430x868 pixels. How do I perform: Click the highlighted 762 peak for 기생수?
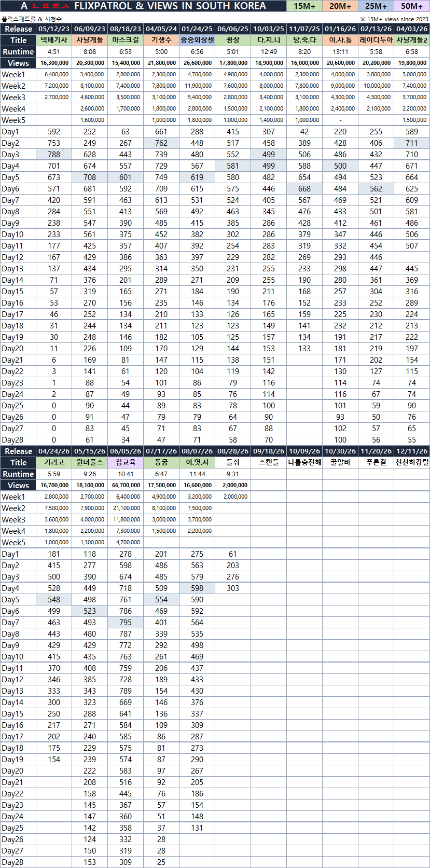161,143
